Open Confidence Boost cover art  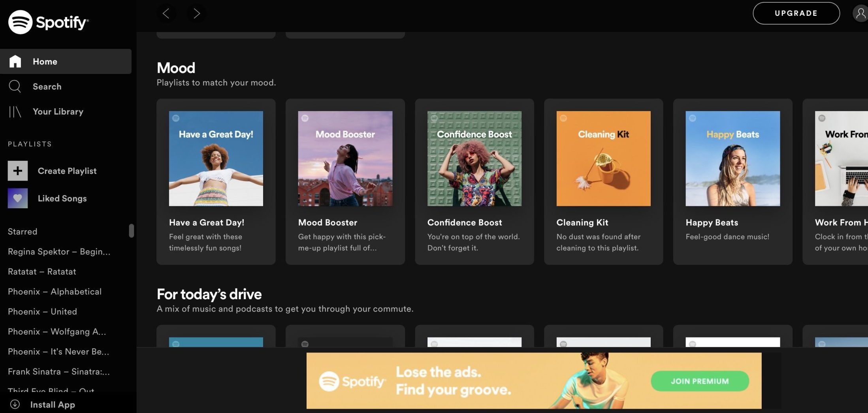[474, 158]
